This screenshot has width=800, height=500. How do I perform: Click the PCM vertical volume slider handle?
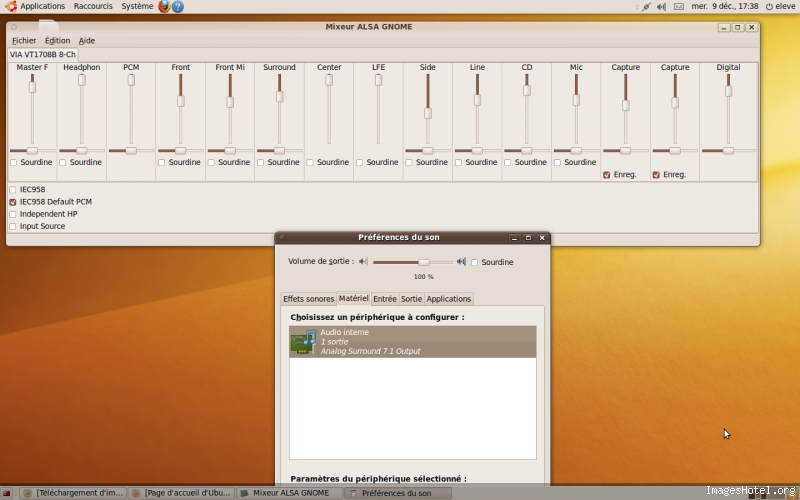point(131,80)
